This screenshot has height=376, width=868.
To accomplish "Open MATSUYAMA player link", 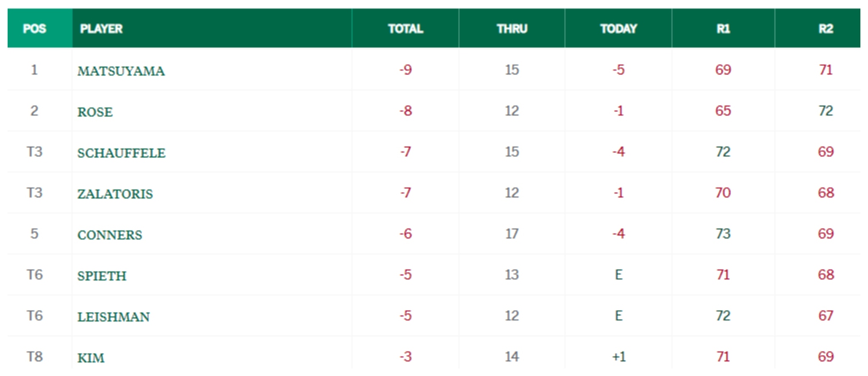I will point(121,71).
